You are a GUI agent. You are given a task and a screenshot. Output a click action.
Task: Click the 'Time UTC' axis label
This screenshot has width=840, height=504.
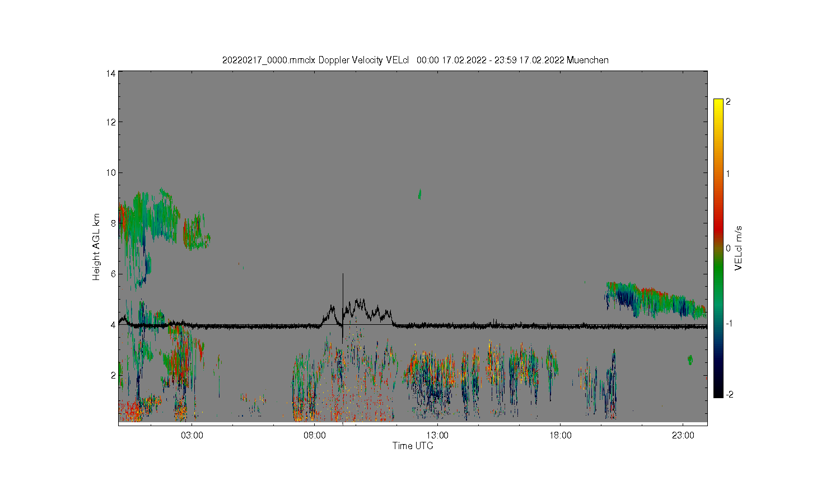413,446
